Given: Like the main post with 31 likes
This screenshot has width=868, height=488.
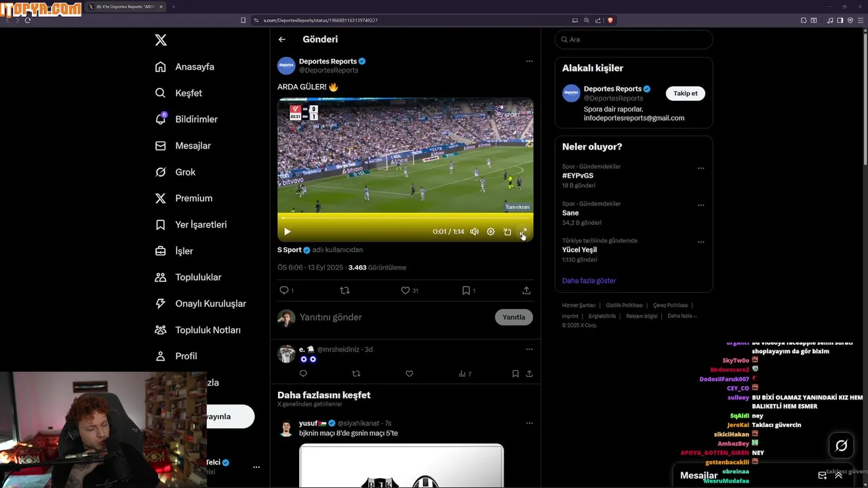Looking at the screenshot, I should pos(406,290).
